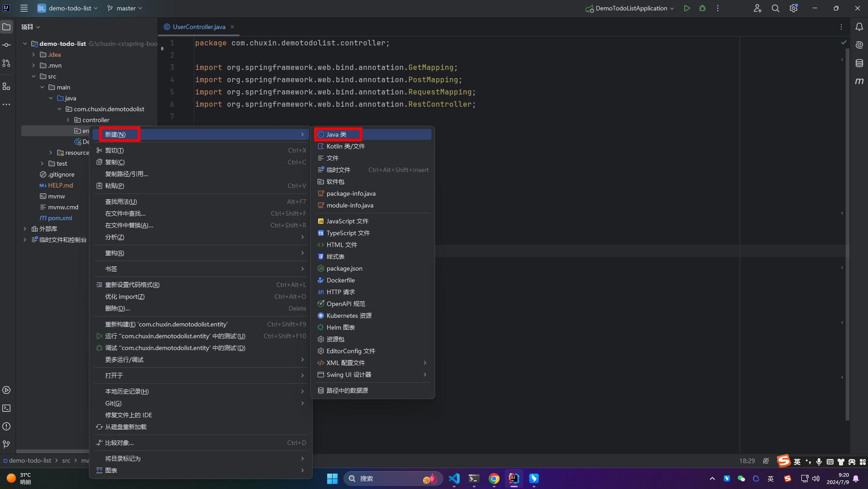Open the 项目 view dropdown
The height and width of the screenshot is (489, 868).
pyautogui.click(x=30, y=27)
